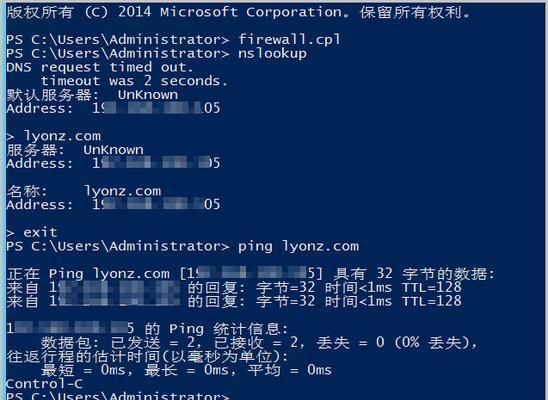Click the last PS C:\Users\Administrator> prompt

(118, 396)
